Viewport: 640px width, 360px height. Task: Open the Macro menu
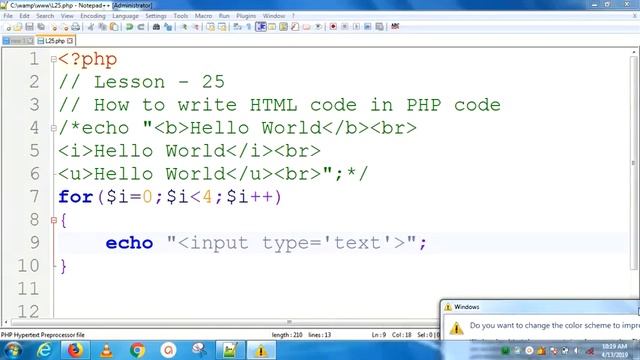[x=203, y=16]
